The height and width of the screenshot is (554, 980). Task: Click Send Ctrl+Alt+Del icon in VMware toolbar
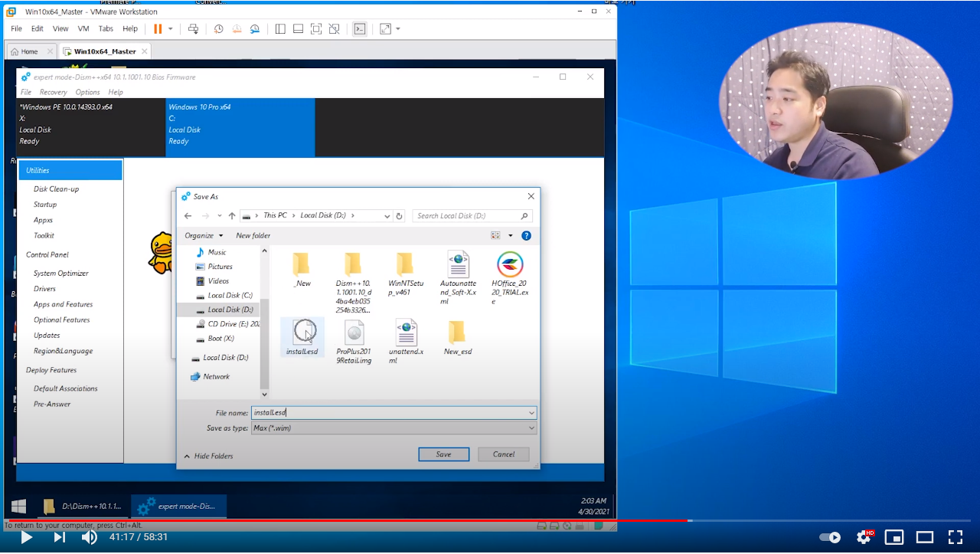193,28
